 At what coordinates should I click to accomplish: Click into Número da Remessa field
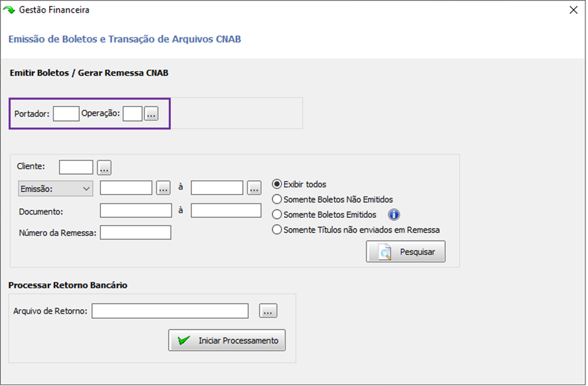(136, 233)
